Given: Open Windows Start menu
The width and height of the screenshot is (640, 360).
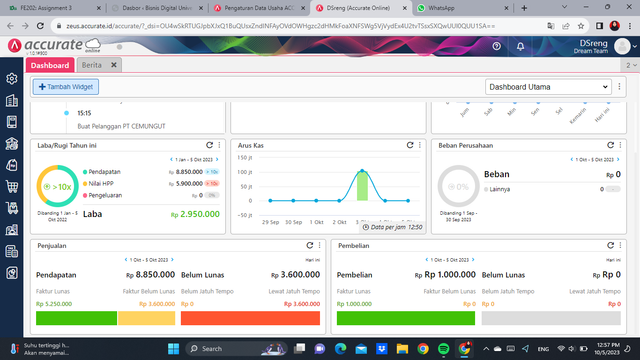Looking at the screenshot, I should (173, 349).
